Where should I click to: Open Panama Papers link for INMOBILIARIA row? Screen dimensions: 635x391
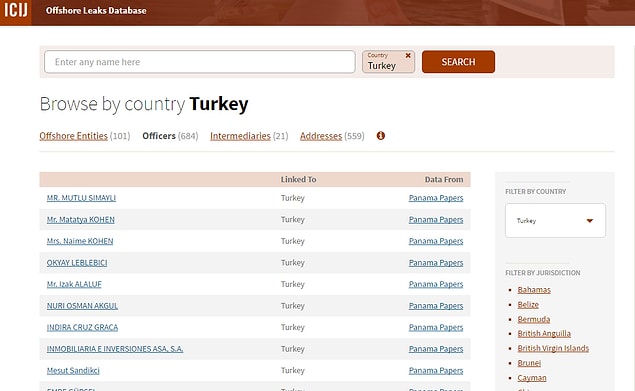[x=436, y=349]
